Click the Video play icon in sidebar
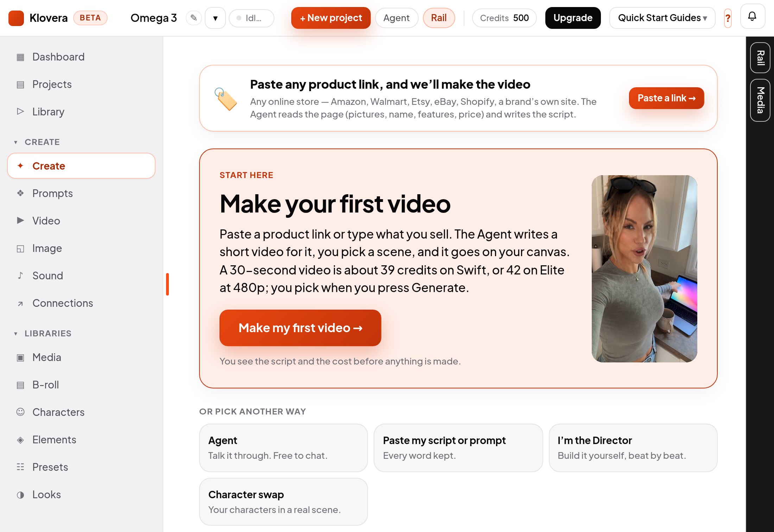The width and height of the screenshot is (774, 532). coord(20,221)
